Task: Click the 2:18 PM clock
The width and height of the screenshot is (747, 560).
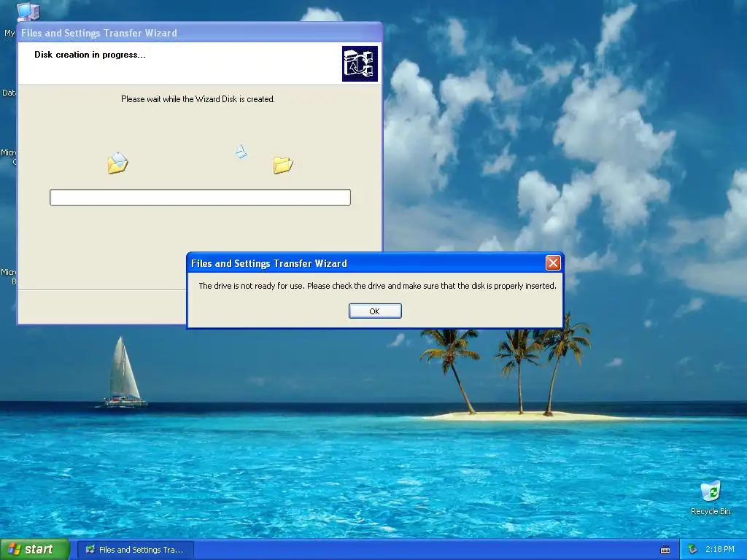Action: pos(720,550)
